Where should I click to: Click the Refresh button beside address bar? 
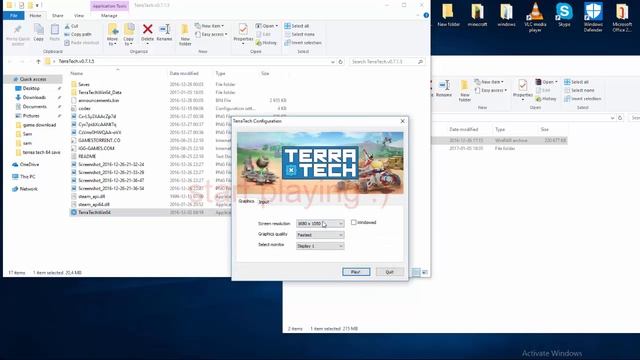click(340, 62)
